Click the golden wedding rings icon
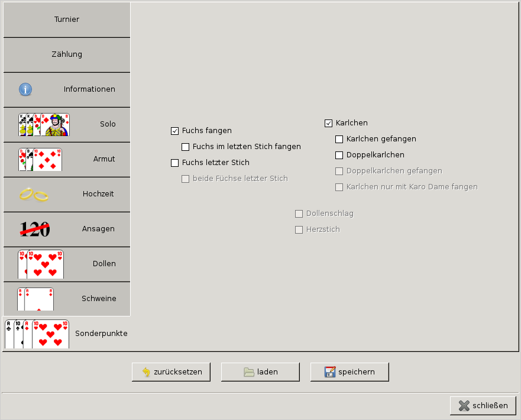Screen dimensions: 521x420 pyautogui.click(x=34, y=194)
